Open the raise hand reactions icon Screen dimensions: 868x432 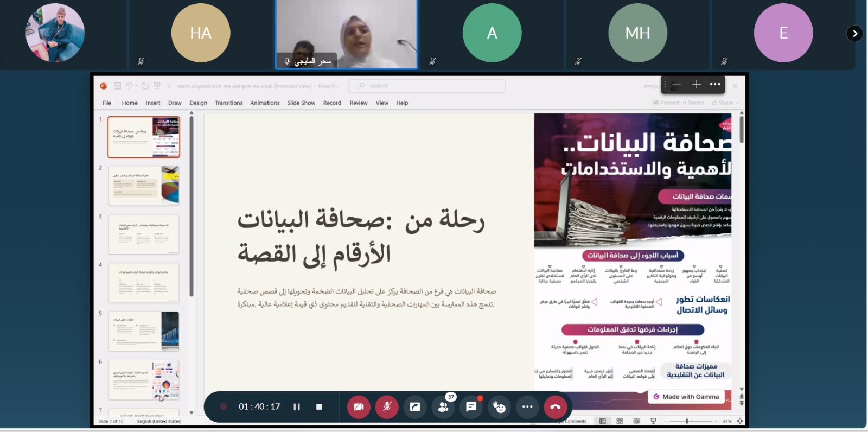pyautogui.click(x=499, y=407)
